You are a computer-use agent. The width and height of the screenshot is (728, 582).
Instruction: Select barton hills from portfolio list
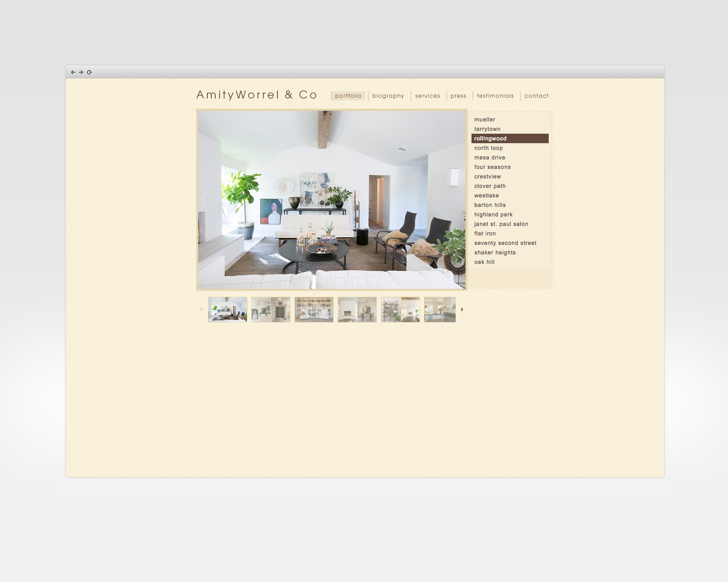pyautogui.click(x=490, y=205)
